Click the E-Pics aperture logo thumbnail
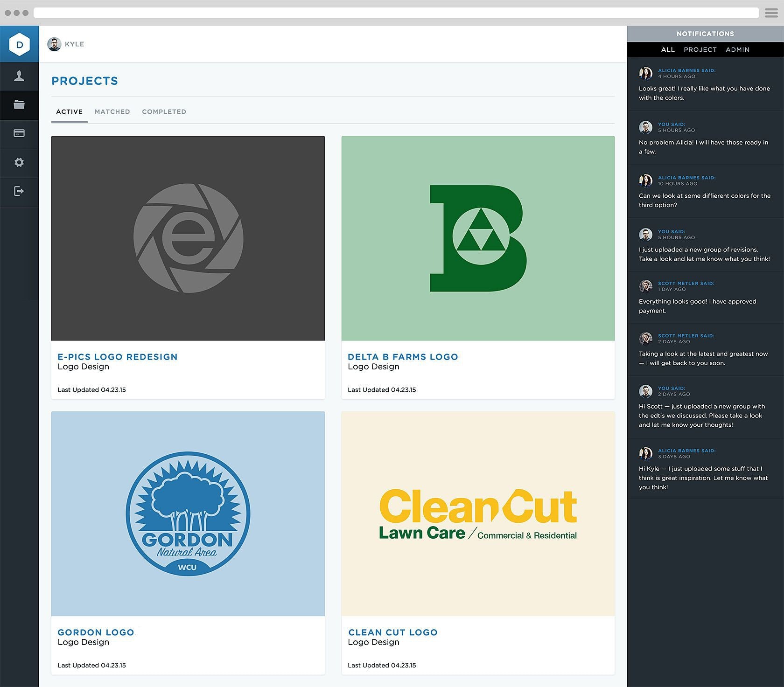Viewport: 784px width, 687px height. [x=188, y=238]
